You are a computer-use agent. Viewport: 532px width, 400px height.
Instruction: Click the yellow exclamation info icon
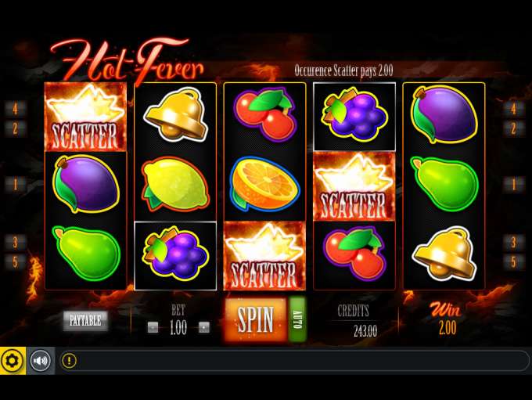click(x=69, y=361)
